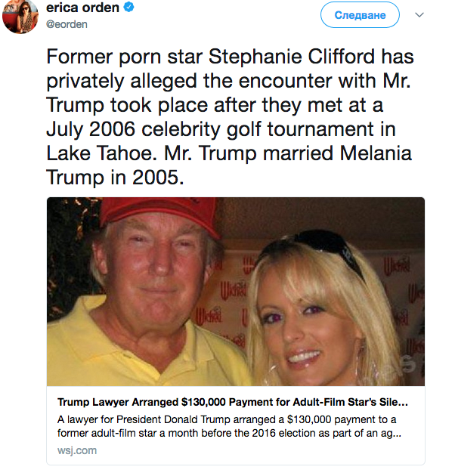Click the blue verified badge
This screenshot has width=455, height=476.
[x=129, y=8]
